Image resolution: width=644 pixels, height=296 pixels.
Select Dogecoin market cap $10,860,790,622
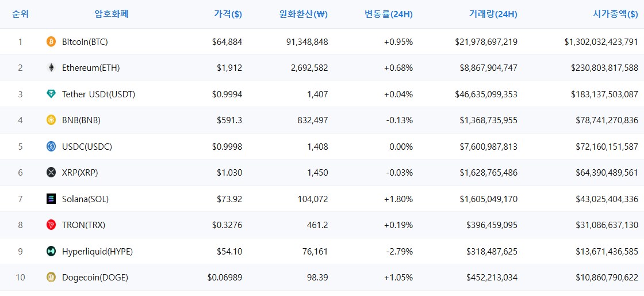point(607,278)
